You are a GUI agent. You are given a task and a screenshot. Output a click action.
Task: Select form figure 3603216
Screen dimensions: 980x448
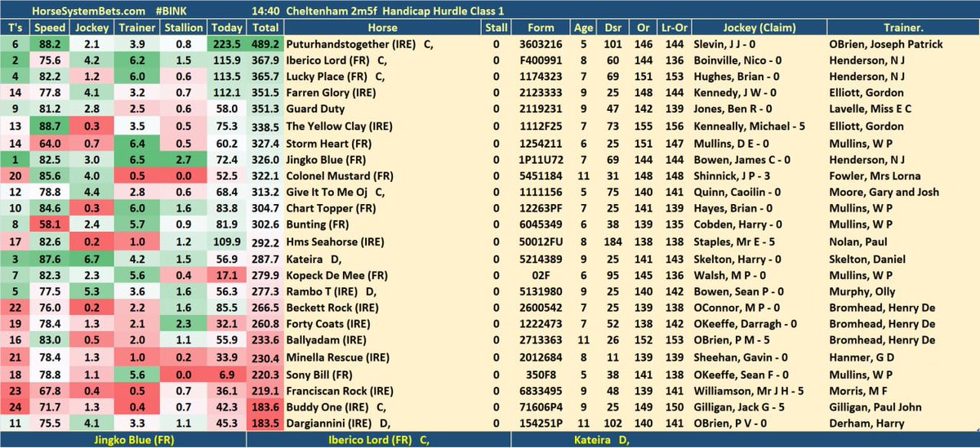click(541, 46)
